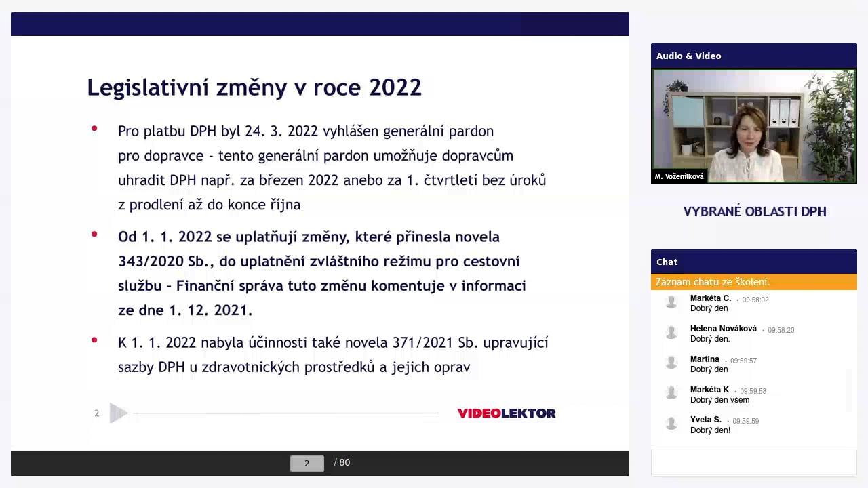Click Markéta K avatar icon
The image size is (868, 488).
(671, 394)
